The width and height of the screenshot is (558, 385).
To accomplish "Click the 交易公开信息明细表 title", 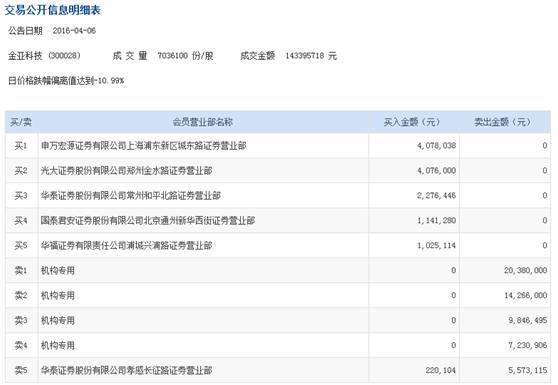I will [x=52, y=10].
